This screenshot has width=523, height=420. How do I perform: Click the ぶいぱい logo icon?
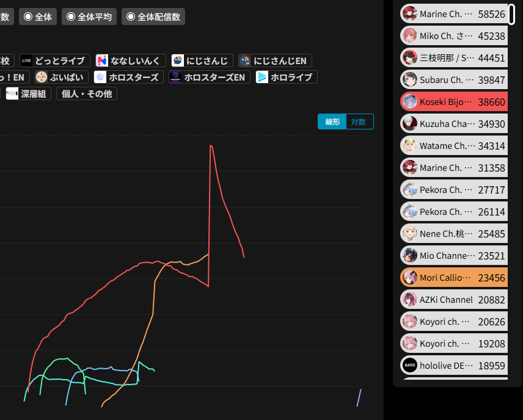[x=42, y=77]
